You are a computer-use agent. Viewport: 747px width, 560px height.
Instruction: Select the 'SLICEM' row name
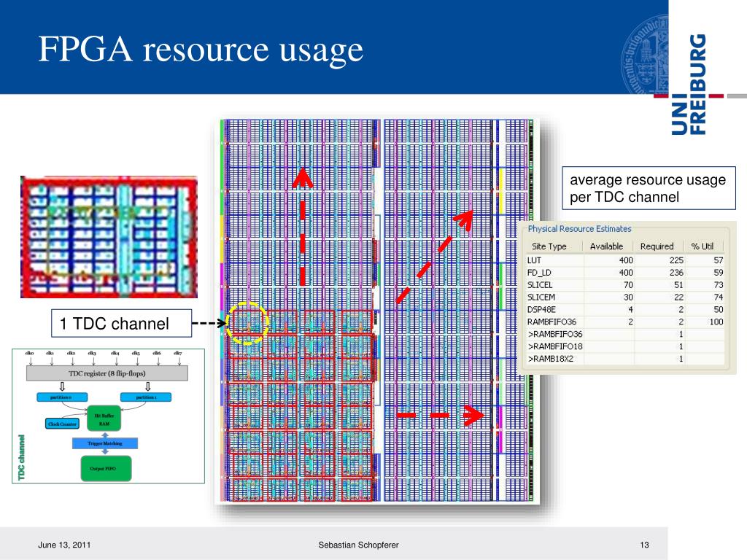point(541,297)
